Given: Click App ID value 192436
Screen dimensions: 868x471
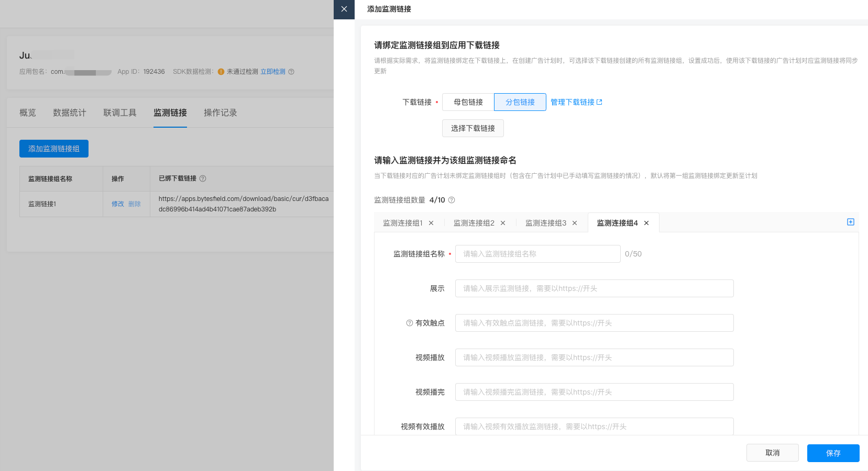Looking at the screenshot, I should click(x=154, y=72).
